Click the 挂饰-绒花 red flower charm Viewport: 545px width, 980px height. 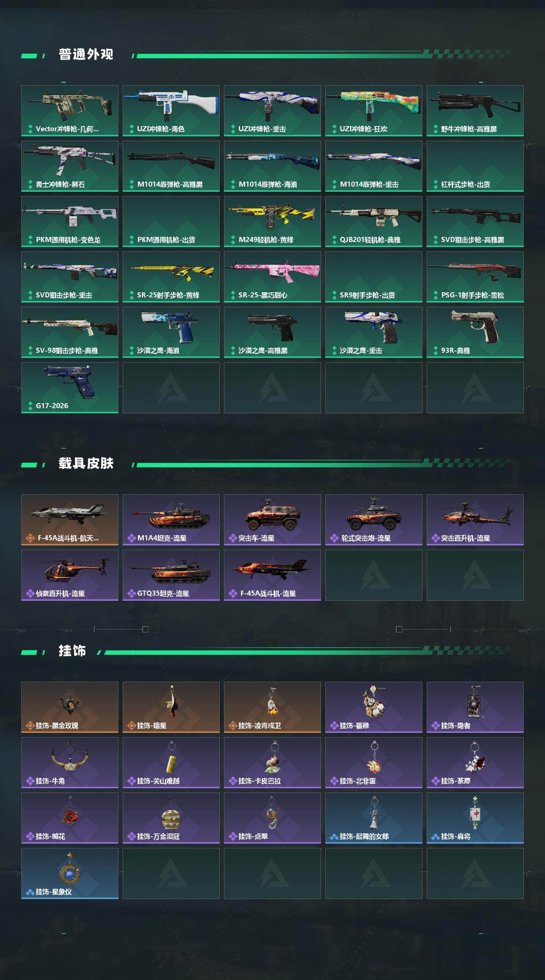[x=70, y=818]
